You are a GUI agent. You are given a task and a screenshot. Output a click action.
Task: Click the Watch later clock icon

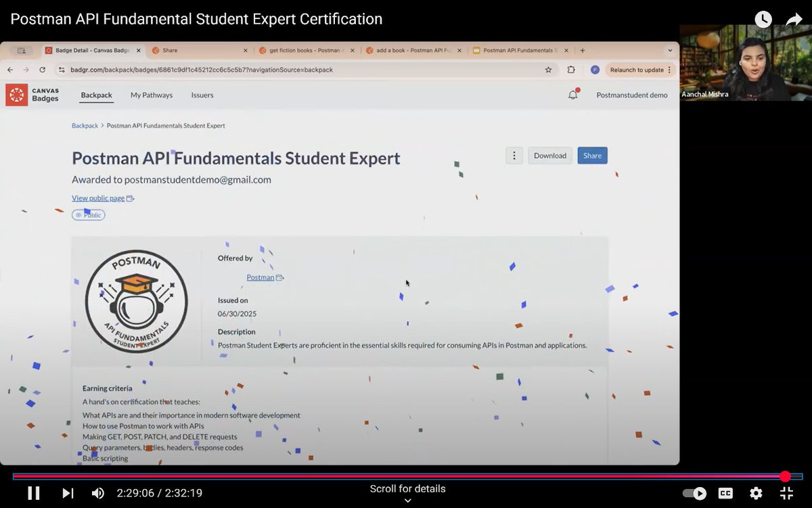pos(763,20)
